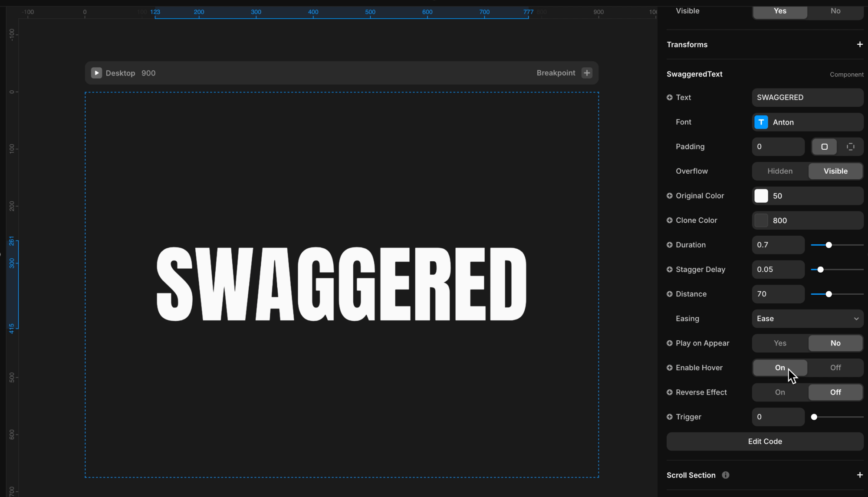Click variable plus icon beside Text label
The width and height of the screenshot is (868, 497).
click(x=670, y=98)
